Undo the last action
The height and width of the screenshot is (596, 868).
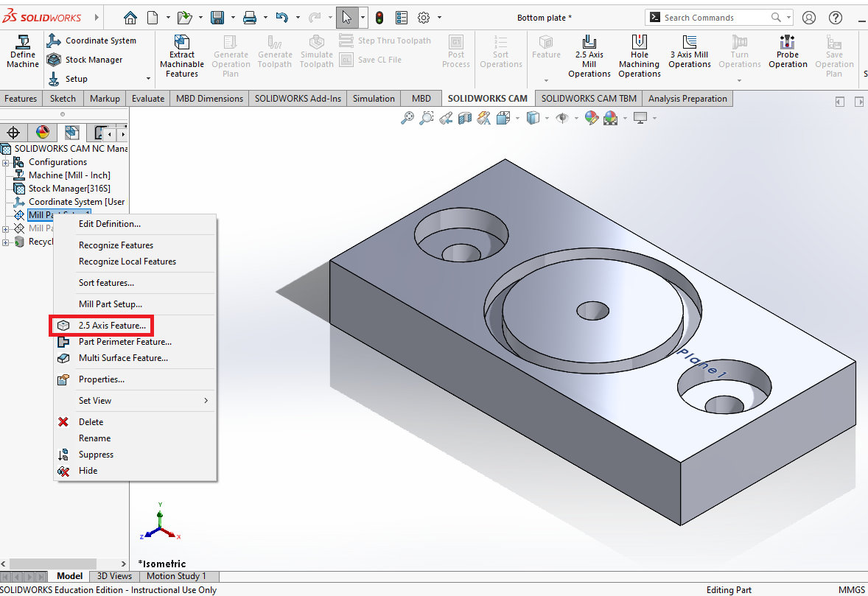click(282, 18)
